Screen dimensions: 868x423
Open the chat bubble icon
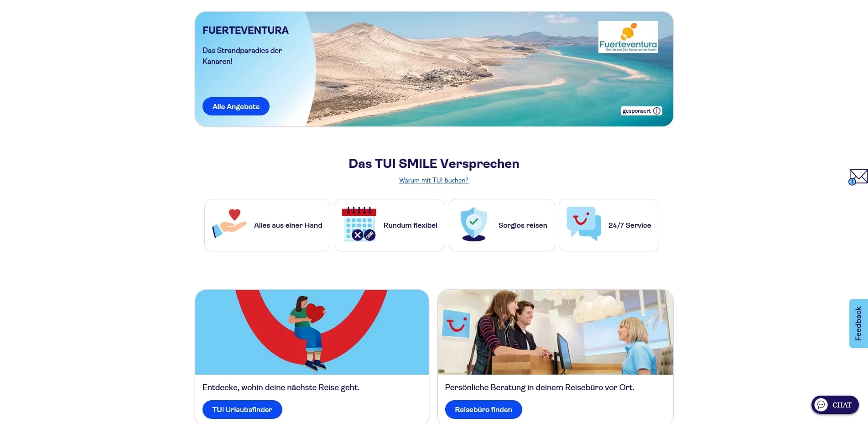tap(821, 405)
